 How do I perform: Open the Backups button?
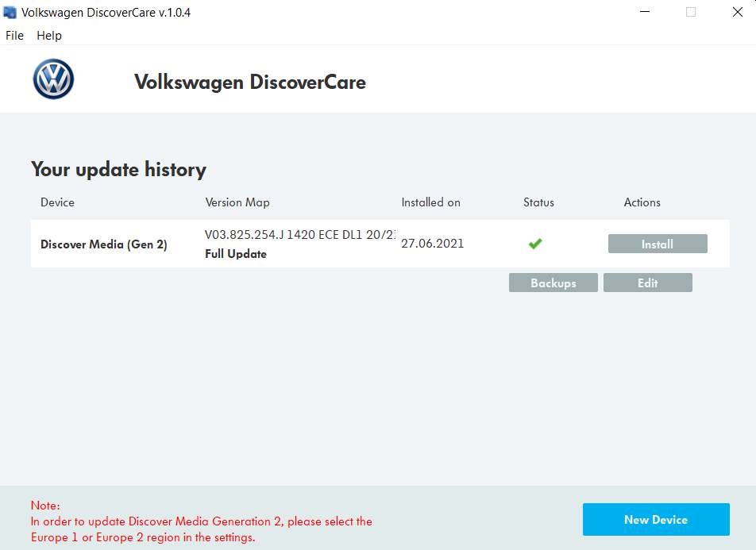[x=553, y=283]
